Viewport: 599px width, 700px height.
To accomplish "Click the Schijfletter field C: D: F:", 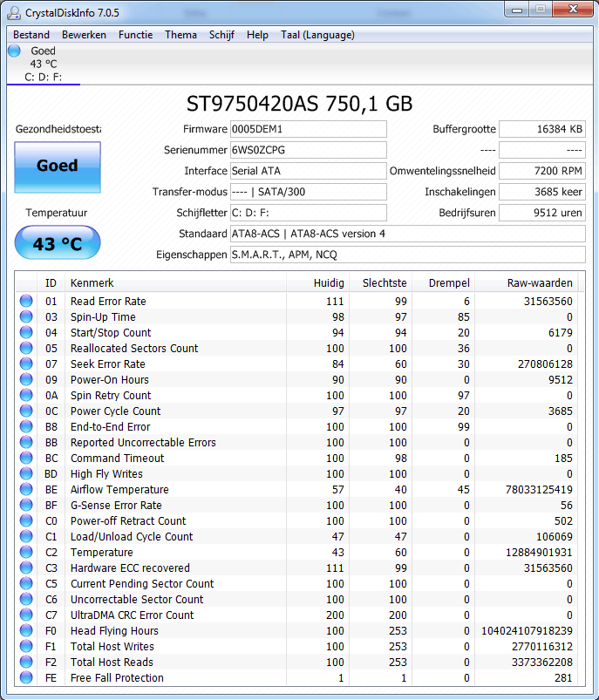I will point(308,213).
